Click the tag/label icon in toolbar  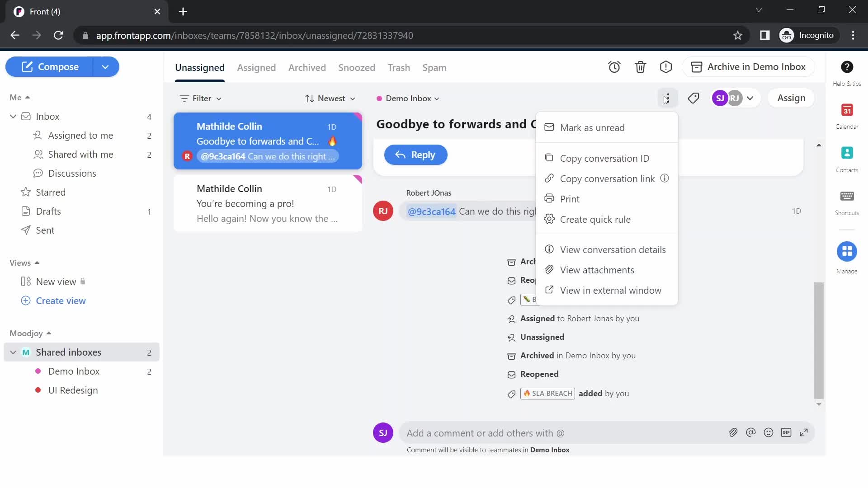point(693,98)
